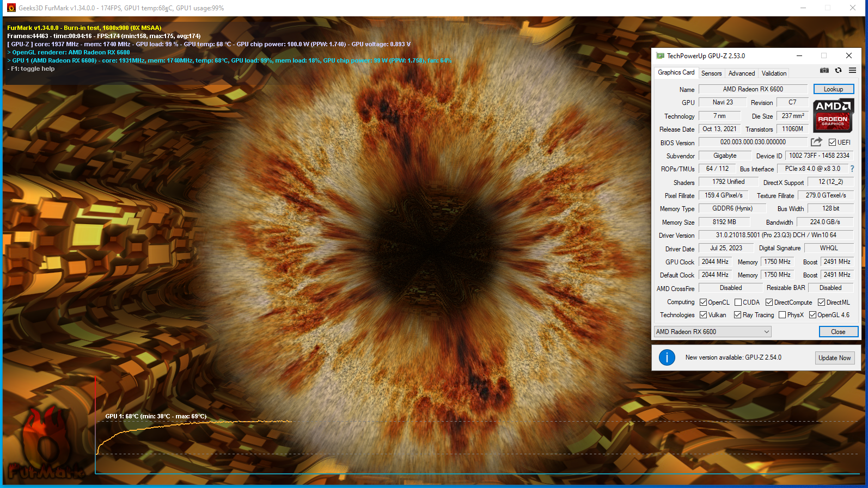The width and height of the screenshot is (868, 488).
Task: Click the FurMark icon in title bar
Action: point(11,8)
